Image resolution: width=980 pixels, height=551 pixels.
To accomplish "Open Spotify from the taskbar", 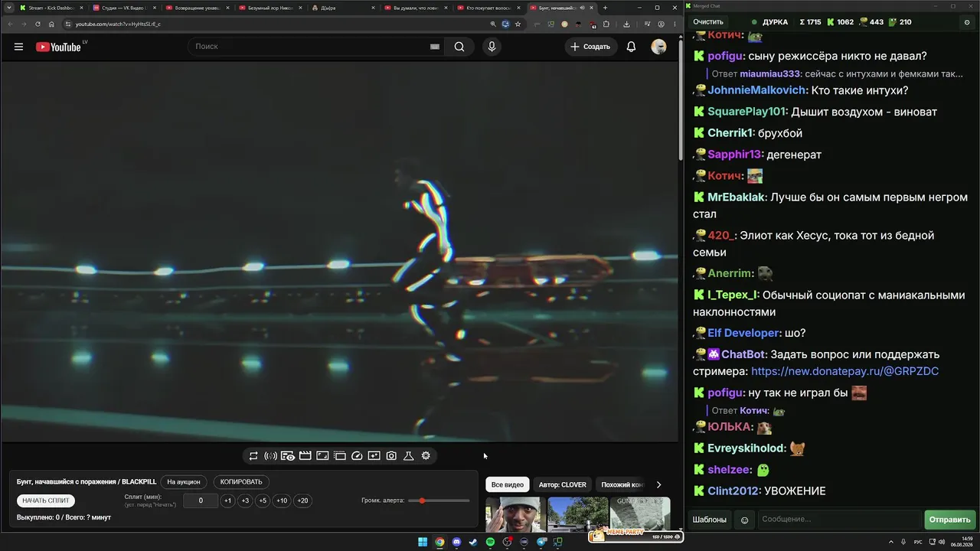I will (x=490, y=543).
